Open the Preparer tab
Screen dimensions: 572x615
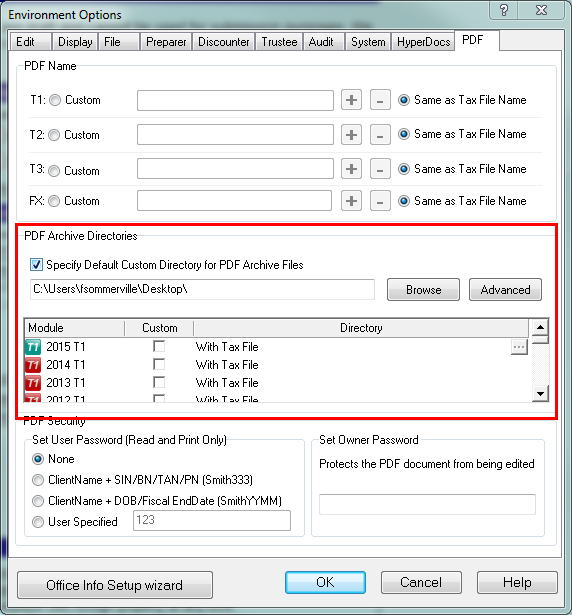(166, 42)
